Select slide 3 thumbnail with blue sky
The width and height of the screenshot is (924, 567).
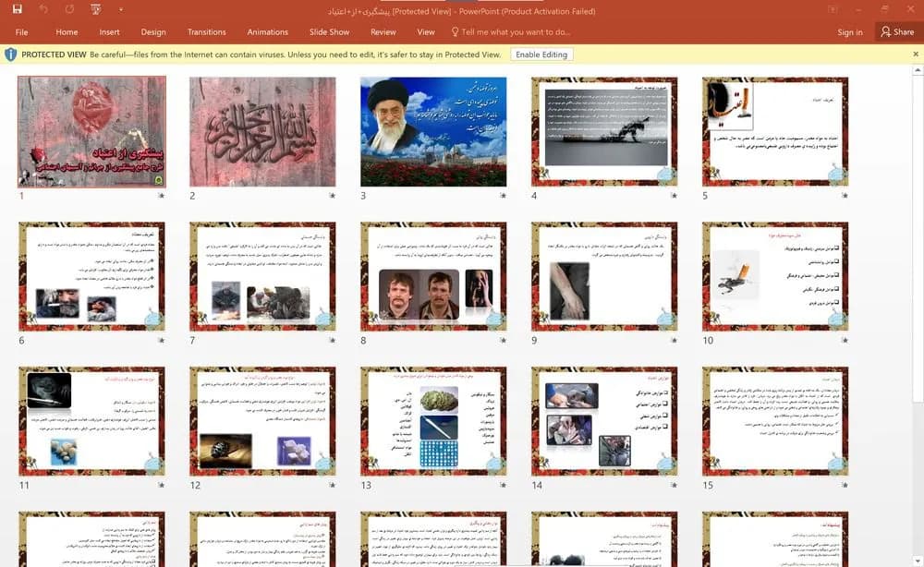tap(433, 132)
